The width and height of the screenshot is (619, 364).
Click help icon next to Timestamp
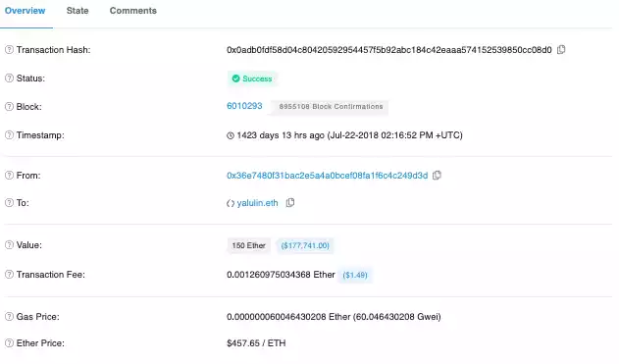tap(9, 135)
